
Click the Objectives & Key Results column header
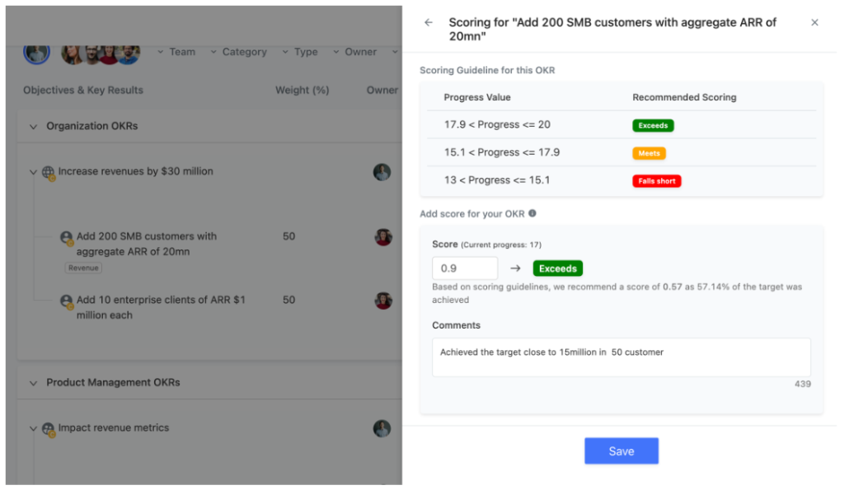[83, 91]
